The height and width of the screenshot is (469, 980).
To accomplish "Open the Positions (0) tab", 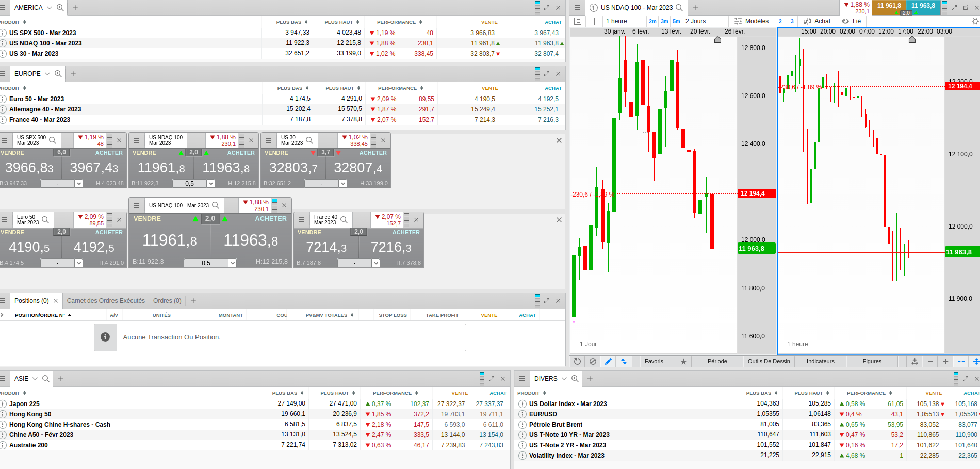I will [x=31, y=301].
